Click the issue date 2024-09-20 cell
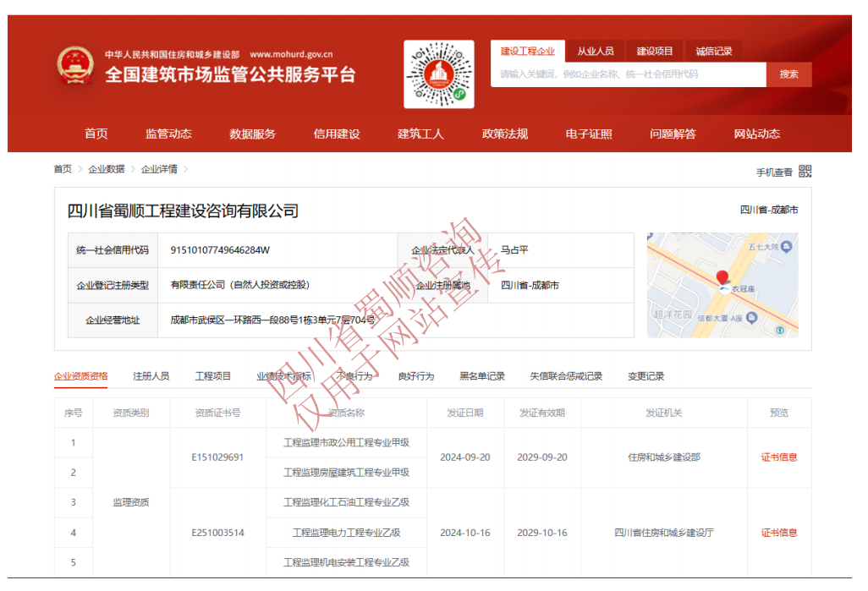 [465, 457]
